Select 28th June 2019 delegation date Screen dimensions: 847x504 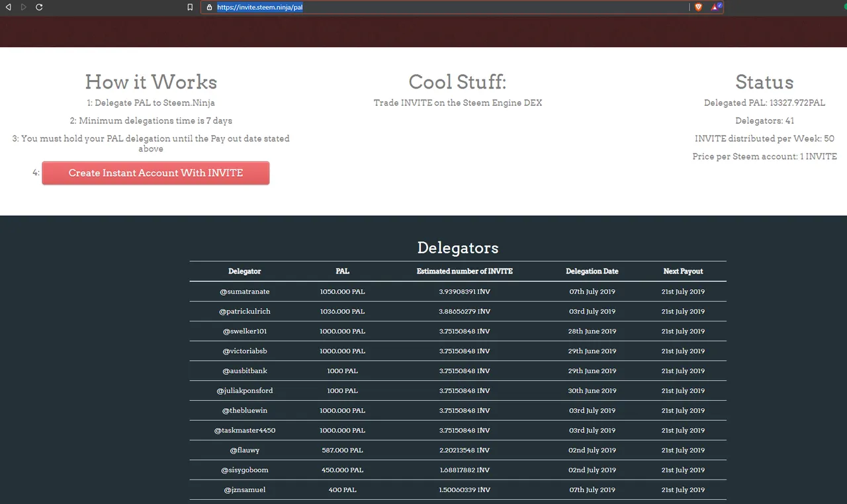coord(592,331)
